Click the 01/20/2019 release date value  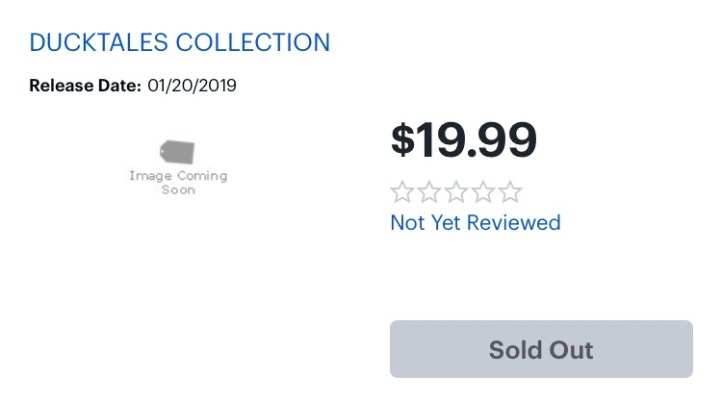[x=192, y=85]
